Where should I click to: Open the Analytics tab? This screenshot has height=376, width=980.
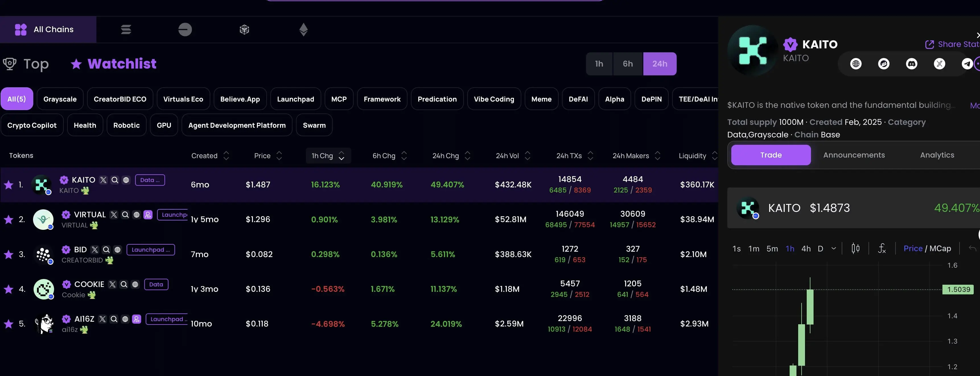tap(937, 155)
